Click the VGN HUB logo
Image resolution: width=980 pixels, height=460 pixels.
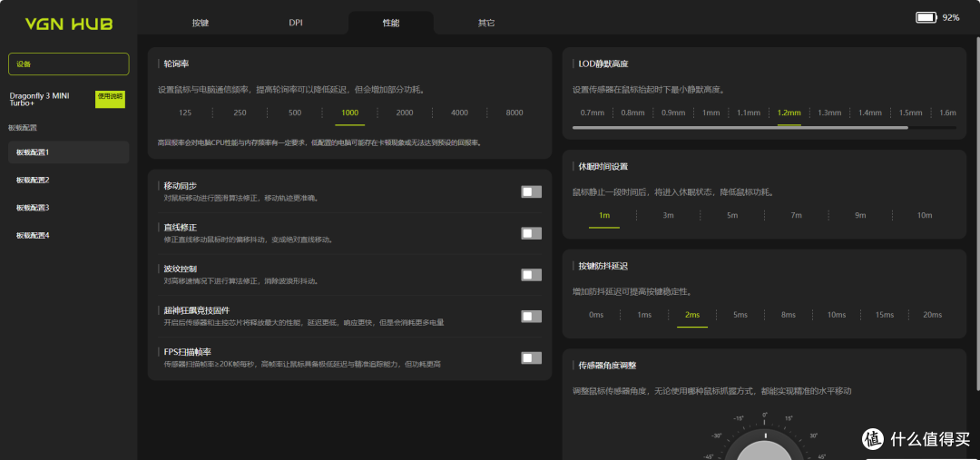point(69,24)
